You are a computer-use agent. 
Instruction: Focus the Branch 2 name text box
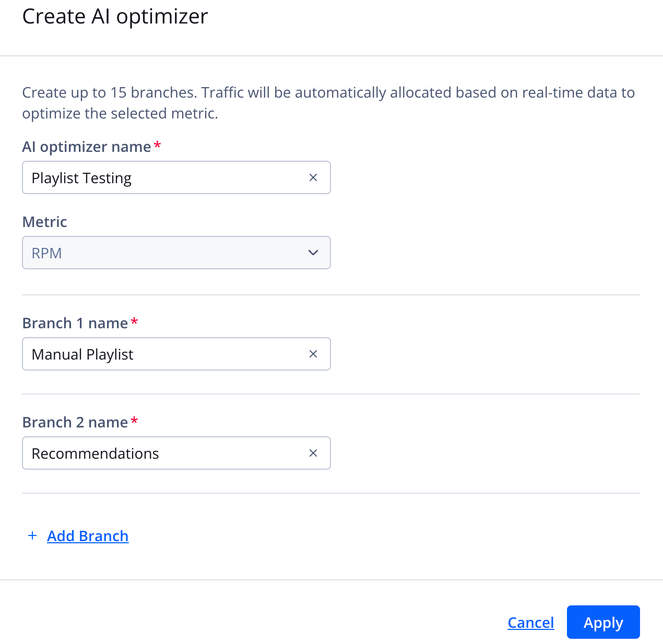157,453
